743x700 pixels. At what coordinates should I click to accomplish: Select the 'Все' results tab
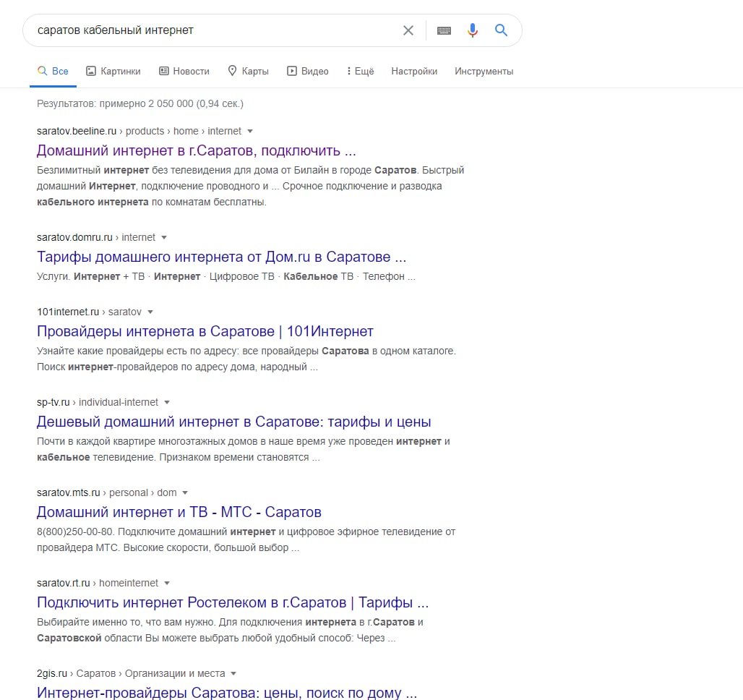(x=53, y=71)
